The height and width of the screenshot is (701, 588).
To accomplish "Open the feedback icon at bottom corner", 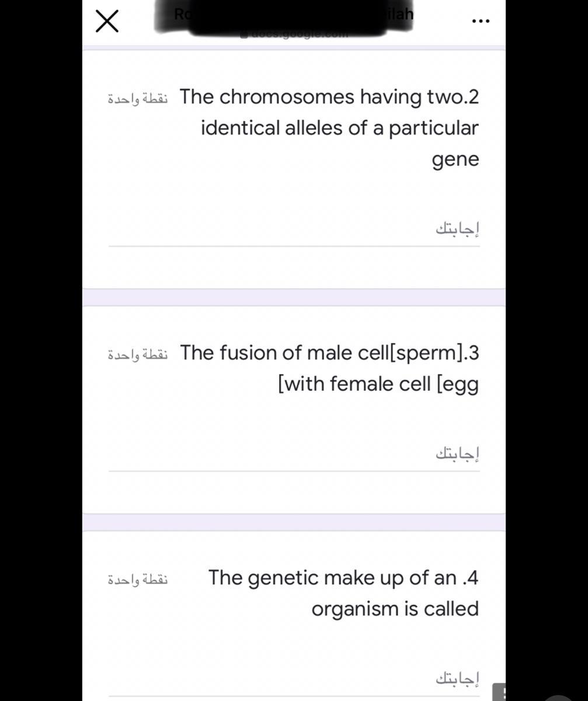I will pos(499,692).
